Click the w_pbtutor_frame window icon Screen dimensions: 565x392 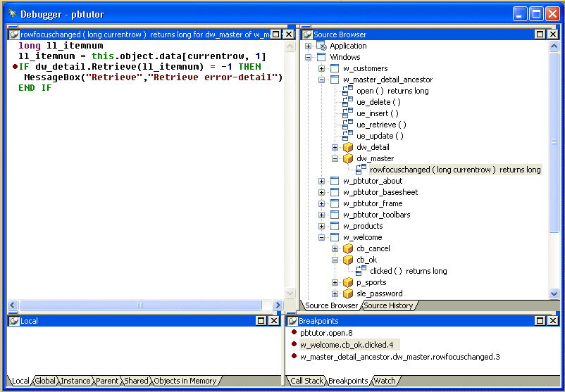point(335,203)
